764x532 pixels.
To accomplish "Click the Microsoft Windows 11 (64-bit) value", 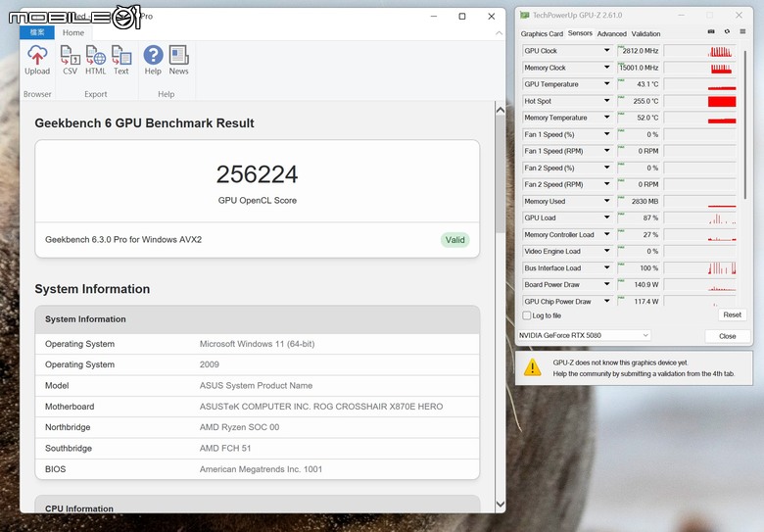I will pos(257,344).
